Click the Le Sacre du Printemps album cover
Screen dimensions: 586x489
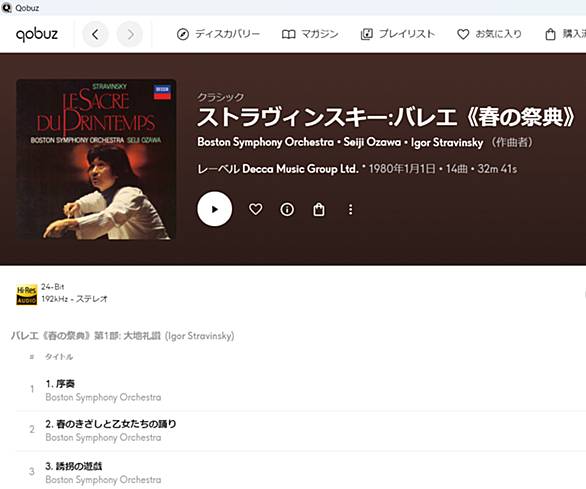(x=96, y=159)
